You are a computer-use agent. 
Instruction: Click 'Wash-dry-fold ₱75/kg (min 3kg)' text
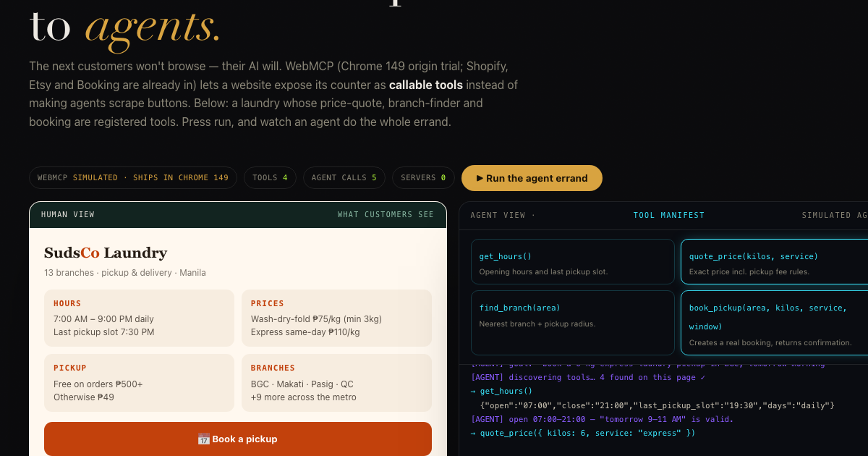[316, 319]
